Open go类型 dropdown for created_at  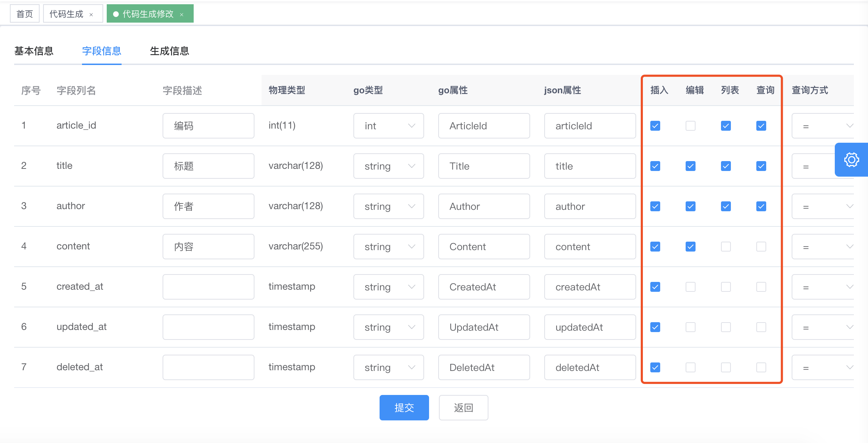click(389, 287)
